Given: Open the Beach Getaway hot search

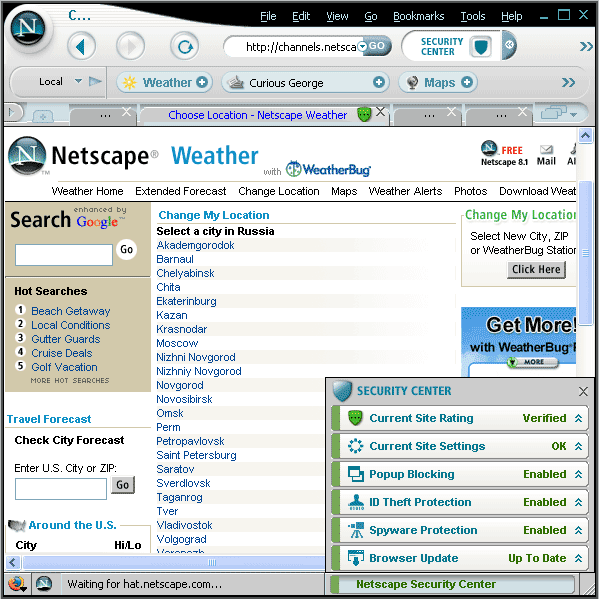Looking at the screenshot, I should click(x=71, y=311).
